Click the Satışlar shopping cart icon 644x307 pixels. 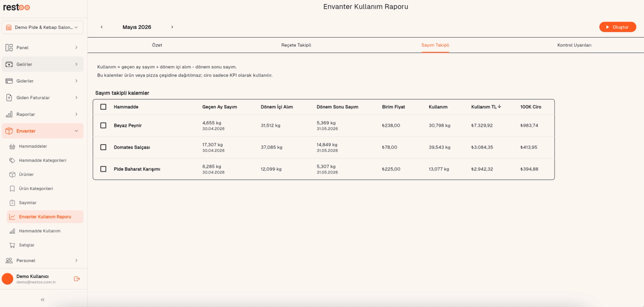12,245
